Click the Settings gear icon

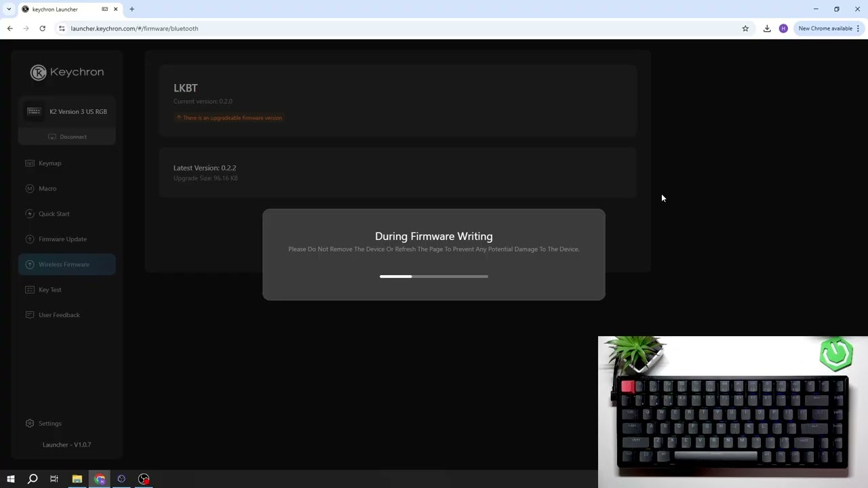pyautogui.click(x=30, y=424)
